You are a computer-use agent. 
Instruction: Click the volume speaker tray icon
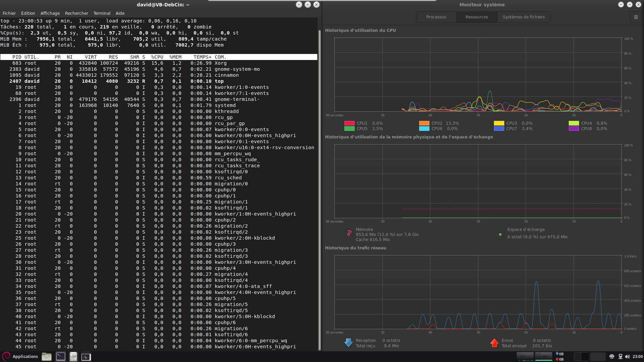click(x=628, y=357)
